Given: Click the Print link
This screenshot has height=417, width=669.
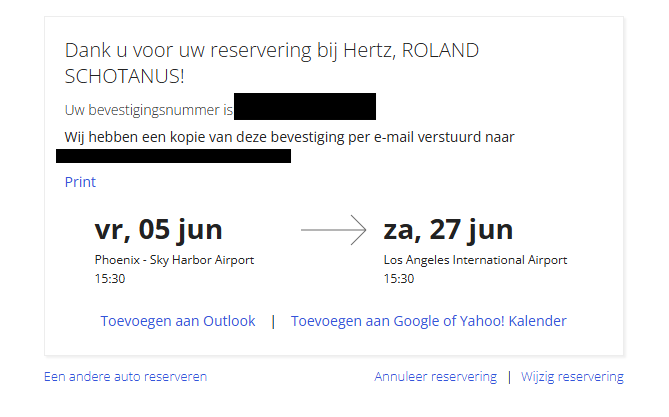Looking at the screenshot, I should [x=80, y=182].
